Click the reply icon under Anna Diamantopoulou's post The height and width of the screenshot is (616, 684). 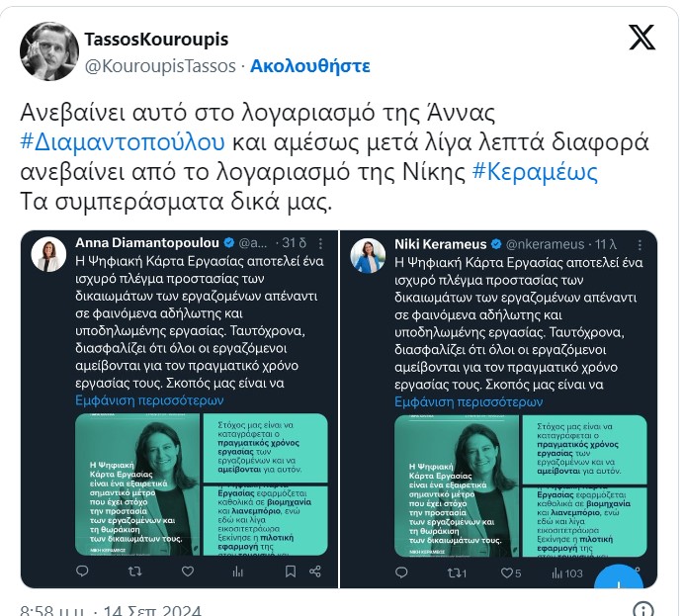82,572
